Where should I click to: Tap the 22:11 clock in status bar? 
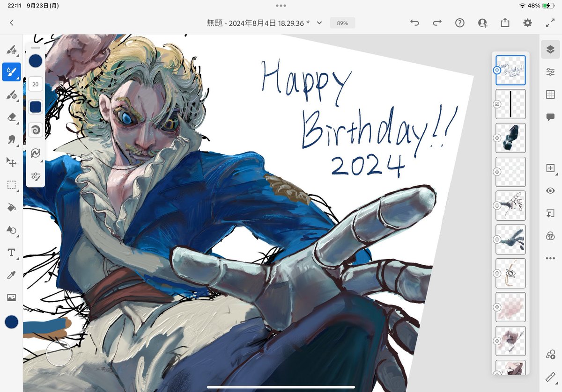(15, 6)
